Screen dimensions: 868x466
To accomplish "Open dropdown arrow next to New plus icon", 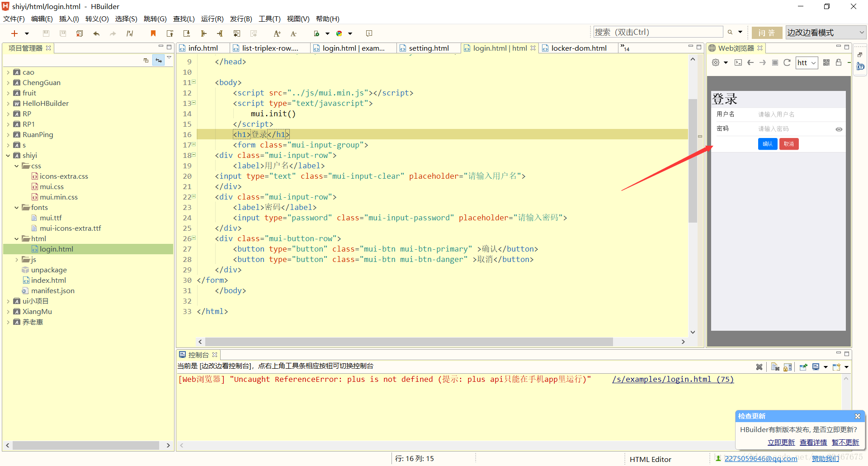I will pos(27,33).
